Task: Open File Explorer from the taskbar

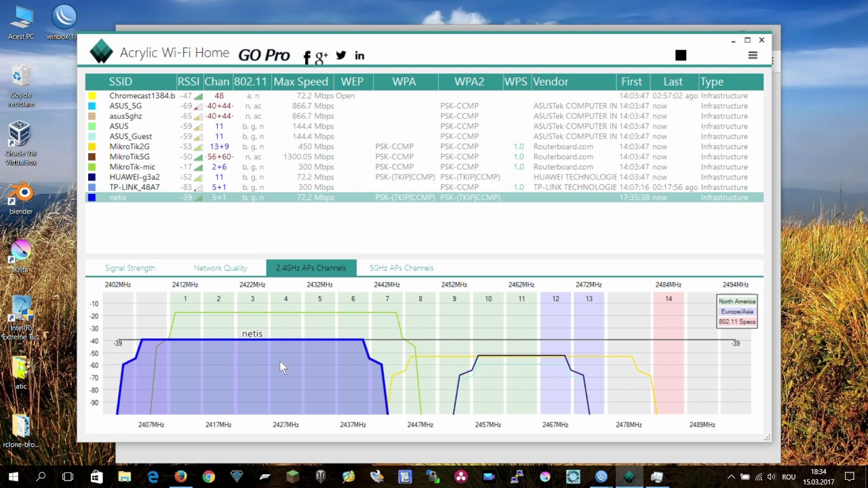Action: [124, 476]
